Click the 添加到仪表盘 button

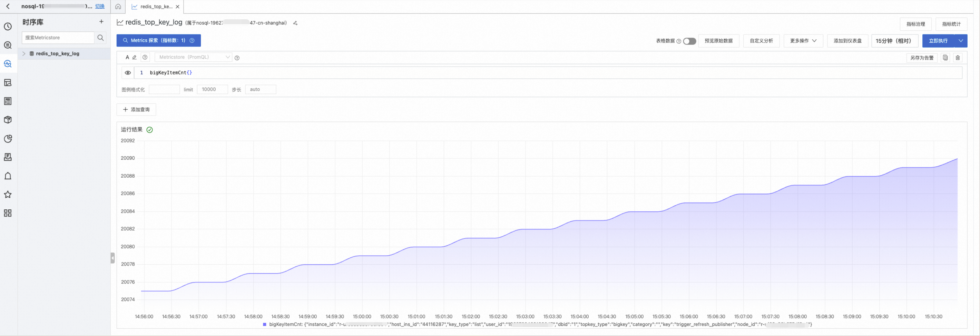point(847,41)
